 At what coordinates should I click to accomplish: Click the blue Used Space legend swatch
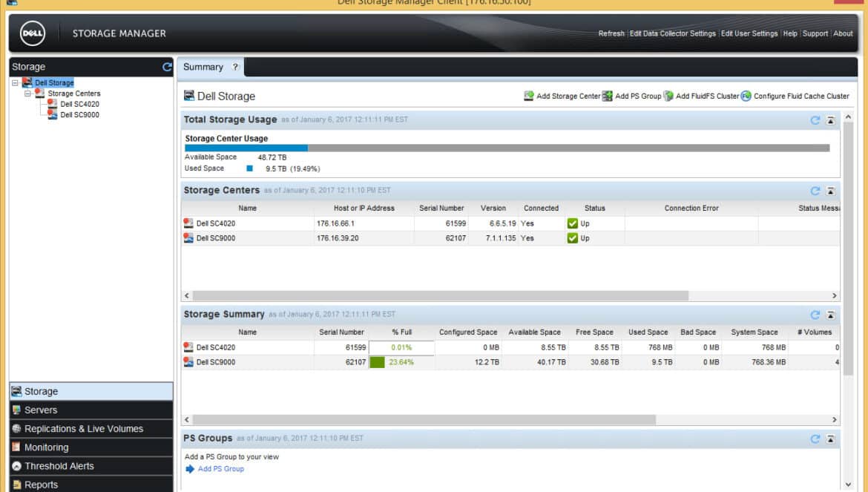tap(250, 168)
